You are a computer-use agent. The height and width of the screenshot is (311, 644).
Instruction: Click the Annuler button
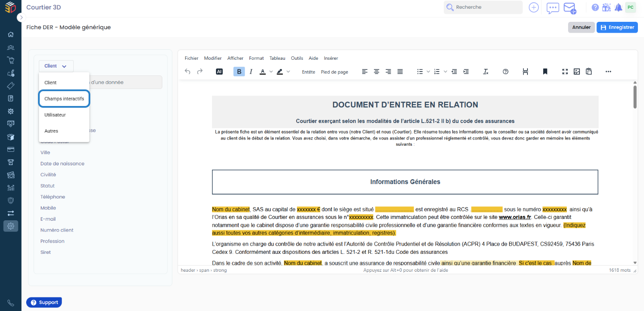click(581, 27)
